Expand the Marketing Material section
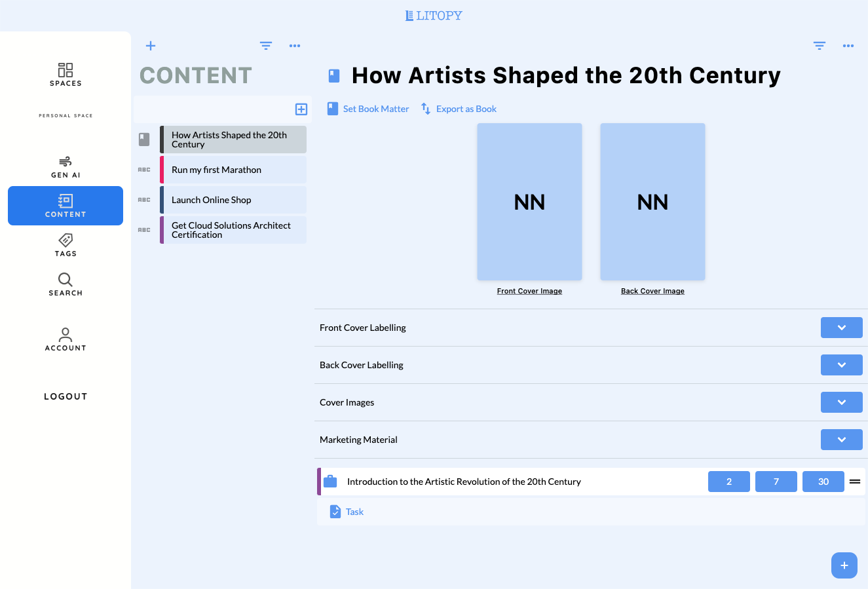 841,440
